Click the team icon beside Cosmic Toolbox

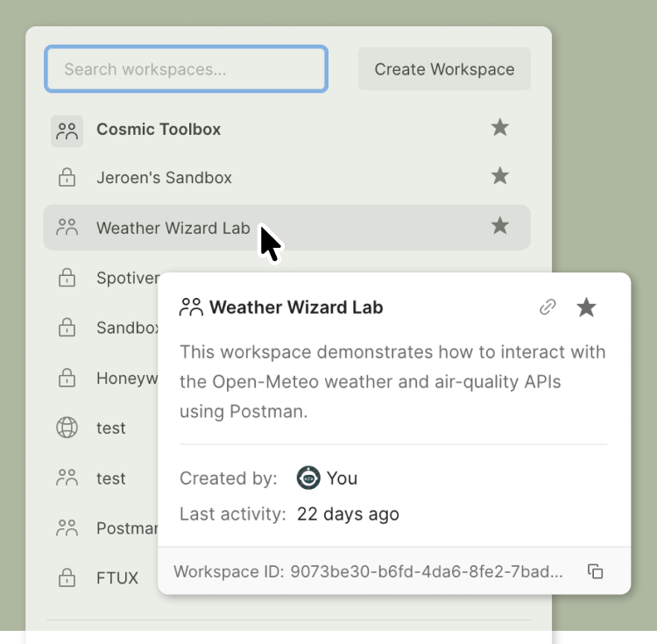pos(67,131)
